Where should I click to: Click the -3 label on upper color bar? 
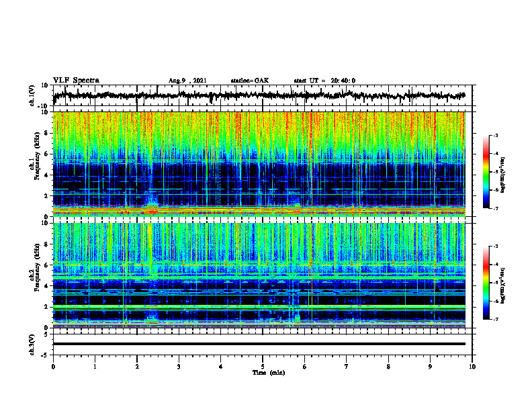pyautogui.click(x=496, y=136)
